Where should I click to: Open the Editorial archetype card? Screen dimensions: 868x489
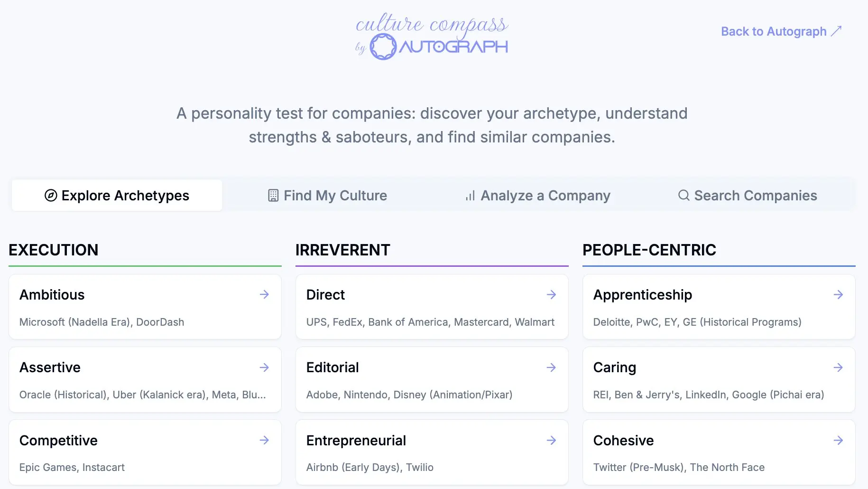click(432, 380)
